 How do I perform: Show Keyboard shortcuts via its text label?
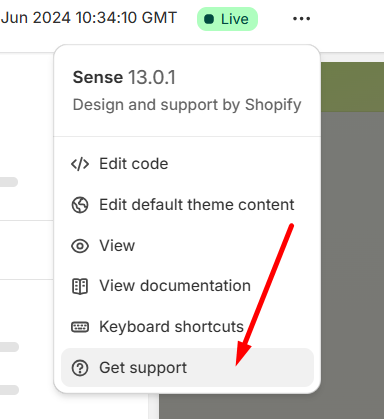point(171,327)
